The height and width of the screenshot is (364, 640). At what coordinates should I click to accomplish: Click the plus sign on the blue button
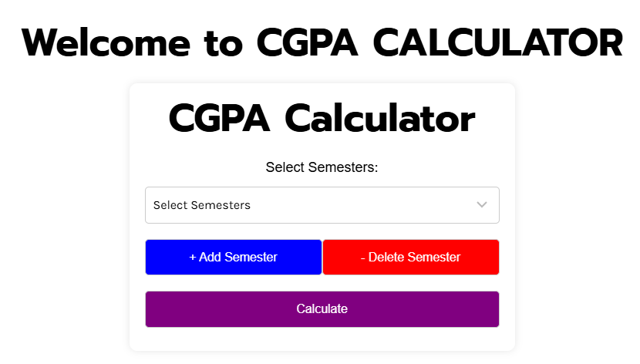pyautogui.click(x=193, y=258)
